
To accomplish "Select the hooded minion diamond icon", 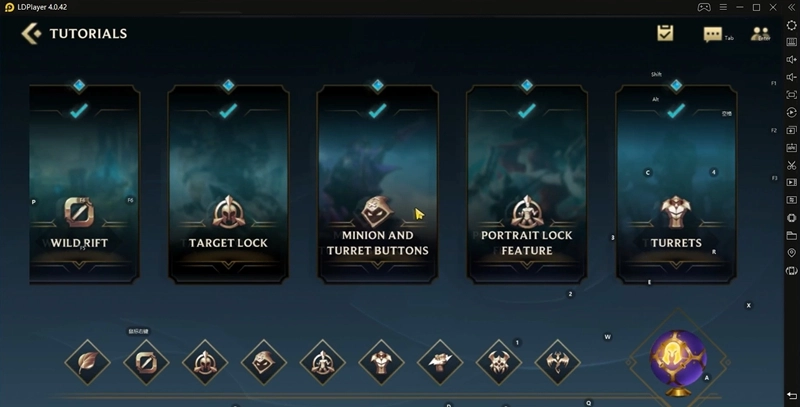I will click(x=264, y=362).
